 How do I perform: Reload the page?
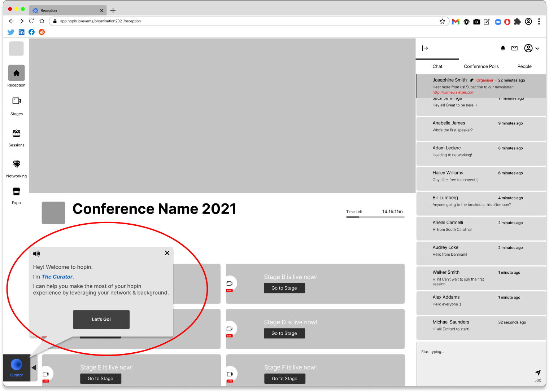tap(31, 21)
